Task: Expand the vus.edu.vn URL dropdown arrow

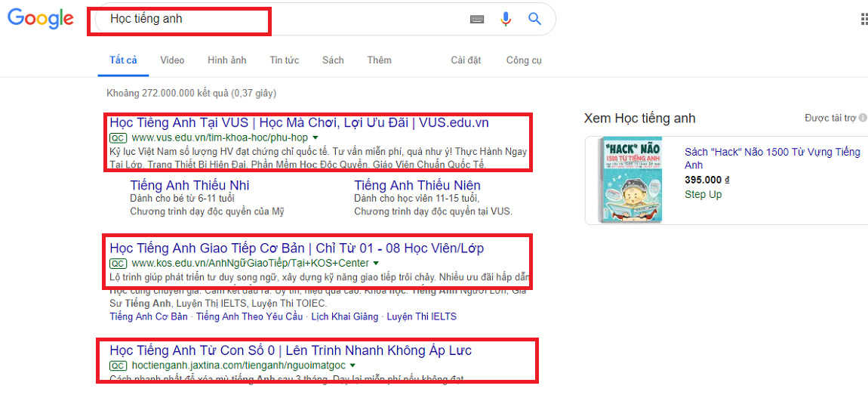Action: pos(315,137)
